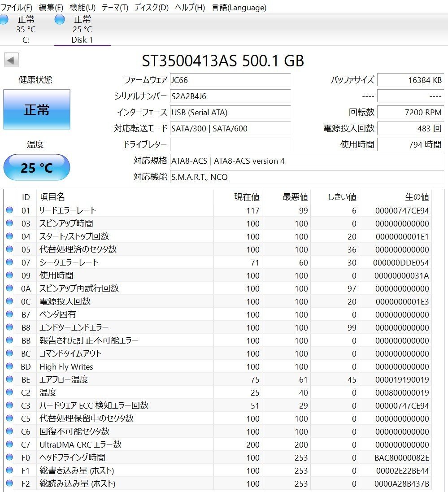Click the status icon for スタート/ストップ回数 row

[x=9, y=236]
